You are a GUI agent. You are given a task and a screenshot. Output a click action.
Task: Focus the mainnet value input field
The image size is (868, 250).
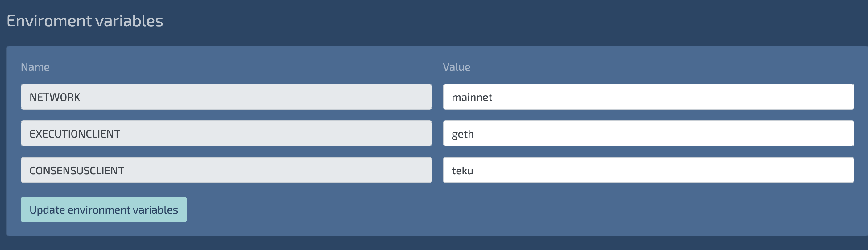coord(648,97)
